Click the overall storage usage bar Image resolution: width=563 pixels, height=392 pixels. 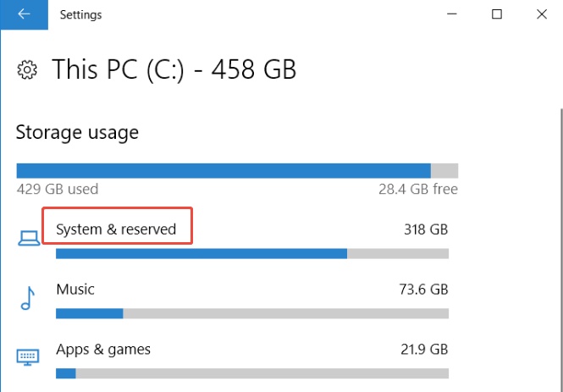click(x=237, y=171)
